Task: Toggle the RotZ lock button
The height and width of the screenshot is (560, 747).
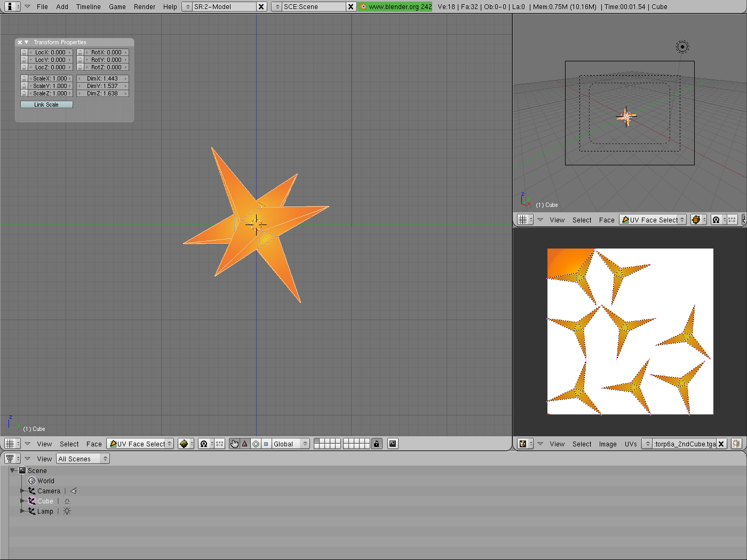Action: [x=80, y=68]
